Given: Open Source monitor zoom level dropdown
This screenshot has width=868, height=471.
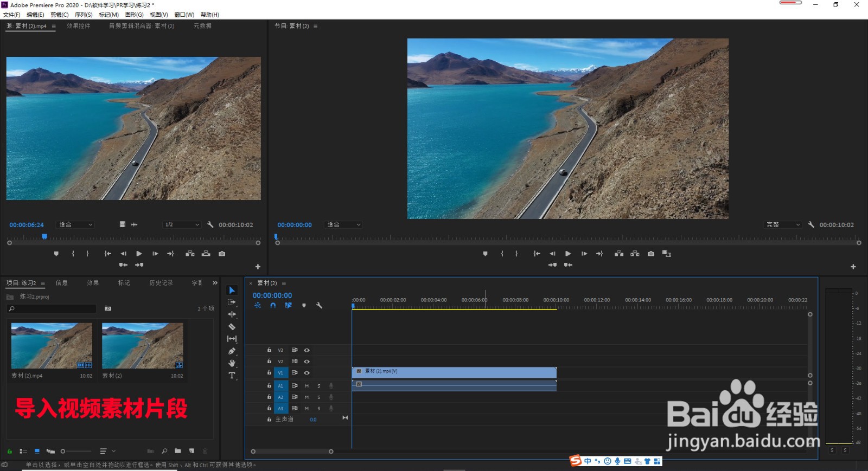Looking at the screenshot, I should 75,225.
